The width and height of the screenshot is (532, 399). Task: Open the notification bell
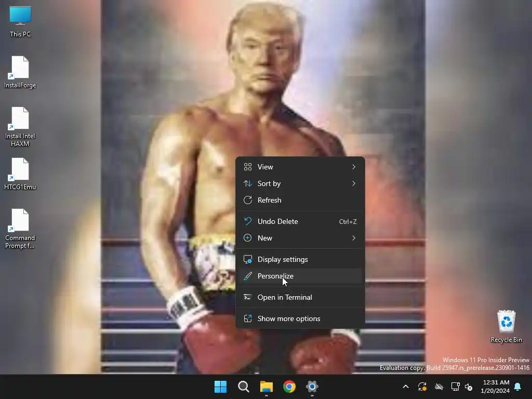click(x=518, y=387)
